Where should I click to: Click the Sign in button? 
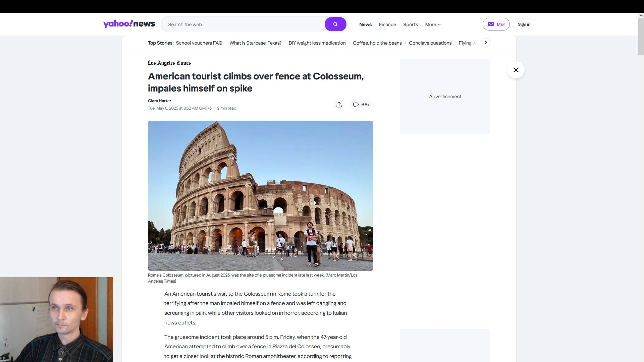(524, 24)
